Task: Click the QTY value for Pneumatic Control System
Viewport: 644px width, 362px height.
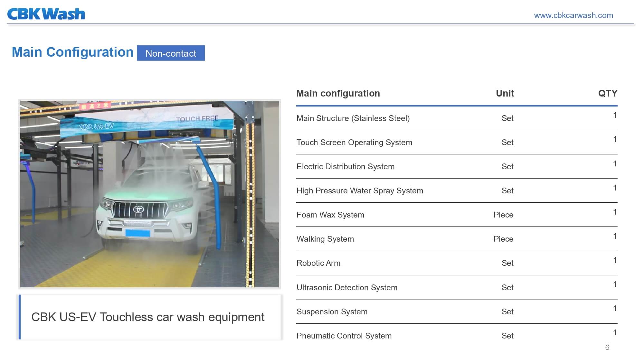Action: (x=615, y=333)
